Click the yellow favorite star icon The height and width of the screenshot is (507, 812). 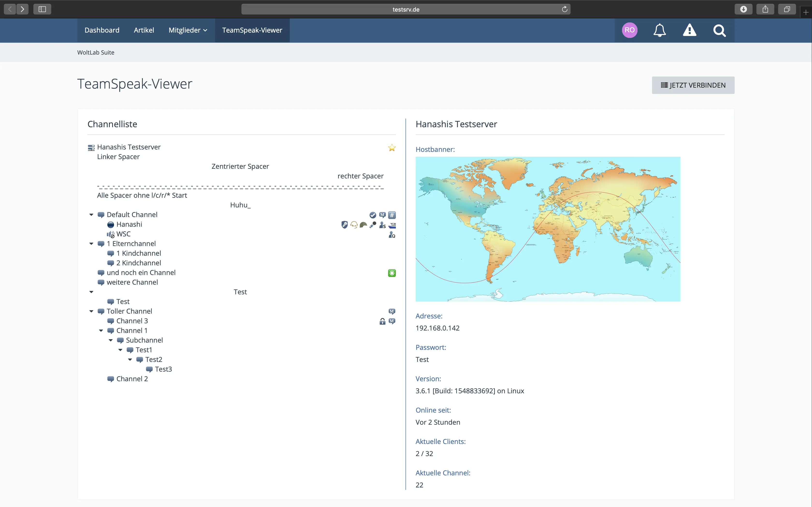tap(391, 148)
